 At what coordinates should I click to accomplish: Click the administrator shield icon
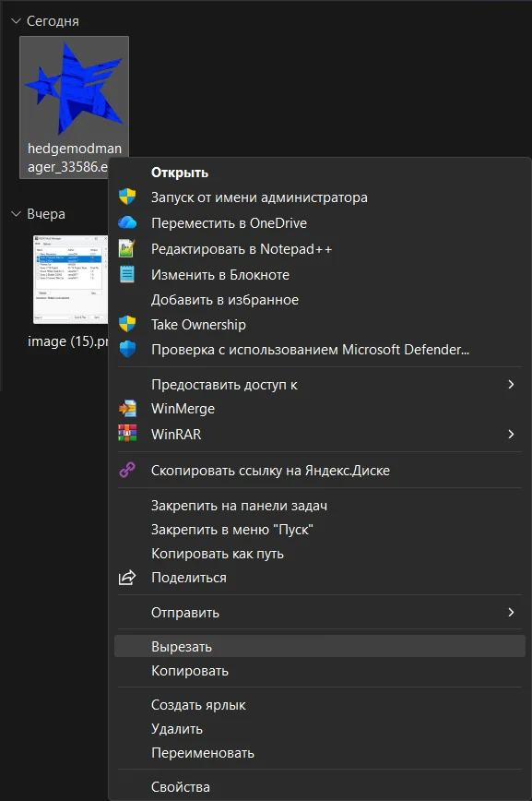[127, 197]
